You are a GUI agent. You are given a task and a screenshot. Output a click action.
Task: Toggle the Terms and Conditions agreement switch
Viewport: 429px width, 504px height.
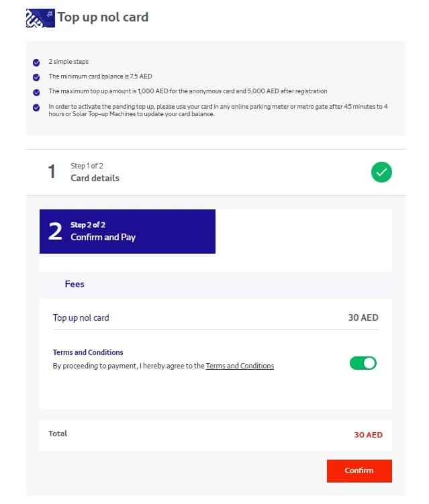(363, 363)
